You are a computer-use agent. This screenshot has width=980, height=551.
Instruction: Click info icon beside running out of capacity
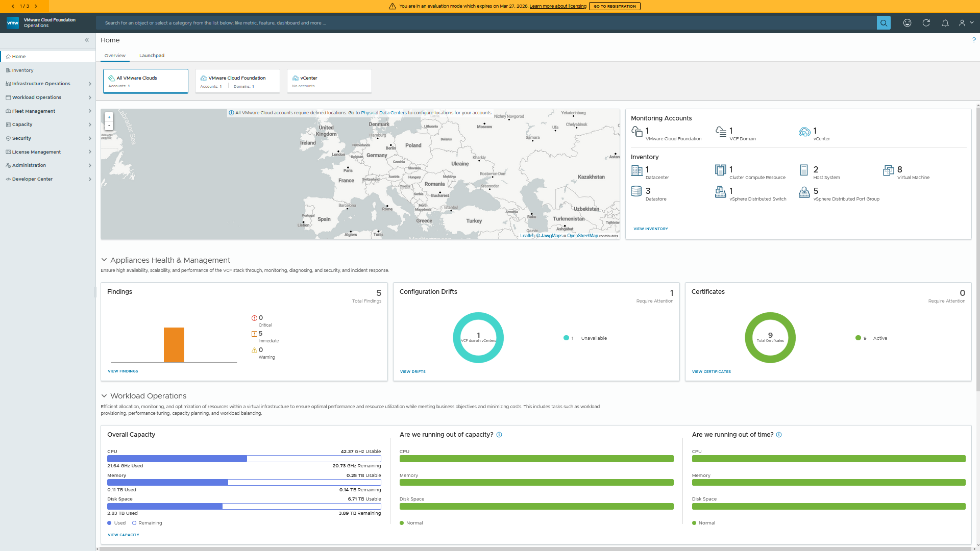(499, 435)
